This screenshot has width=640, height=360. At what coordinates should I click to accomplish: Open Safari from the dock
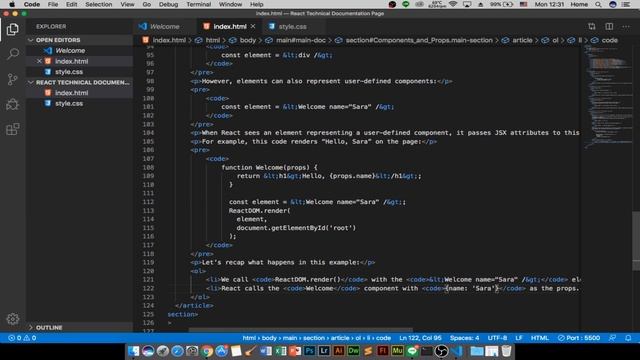click(178, 351)
